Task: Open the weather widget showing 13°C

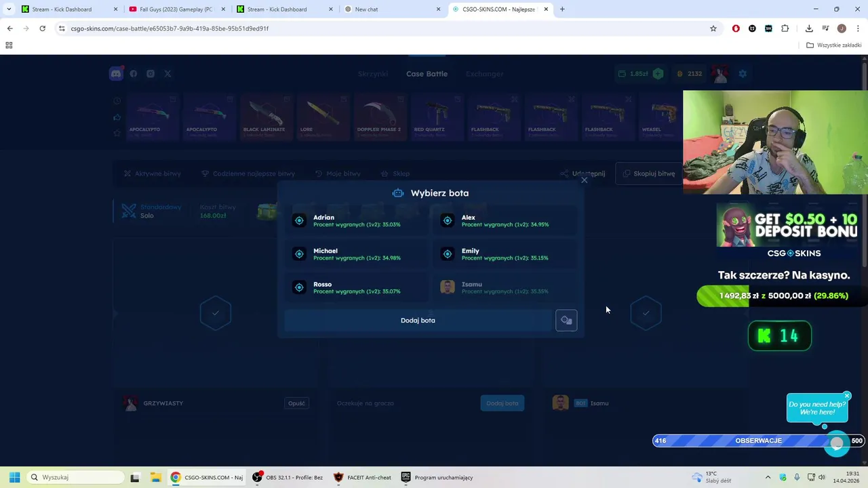Action: (711, 477)
